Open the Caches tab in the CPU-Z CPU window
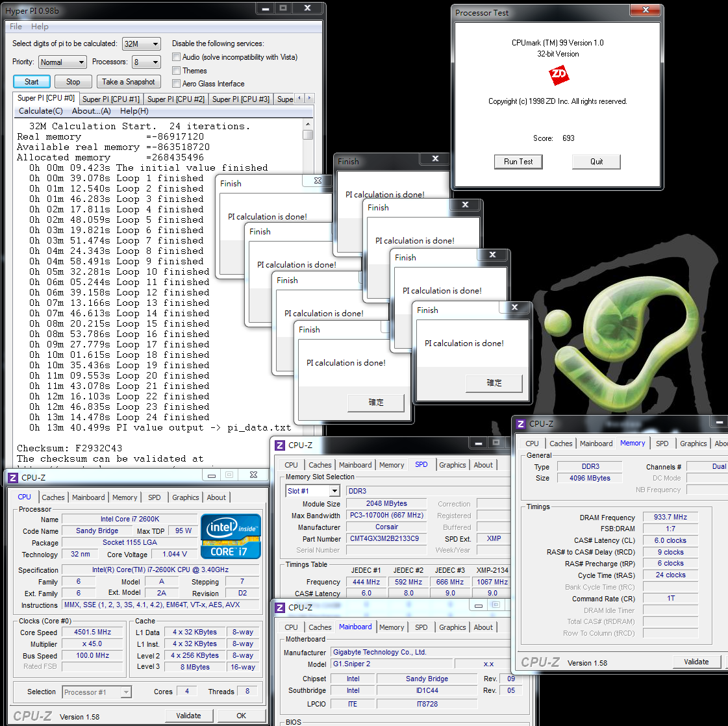Viewport: 728px width, 726px height. tap(53, 497)
